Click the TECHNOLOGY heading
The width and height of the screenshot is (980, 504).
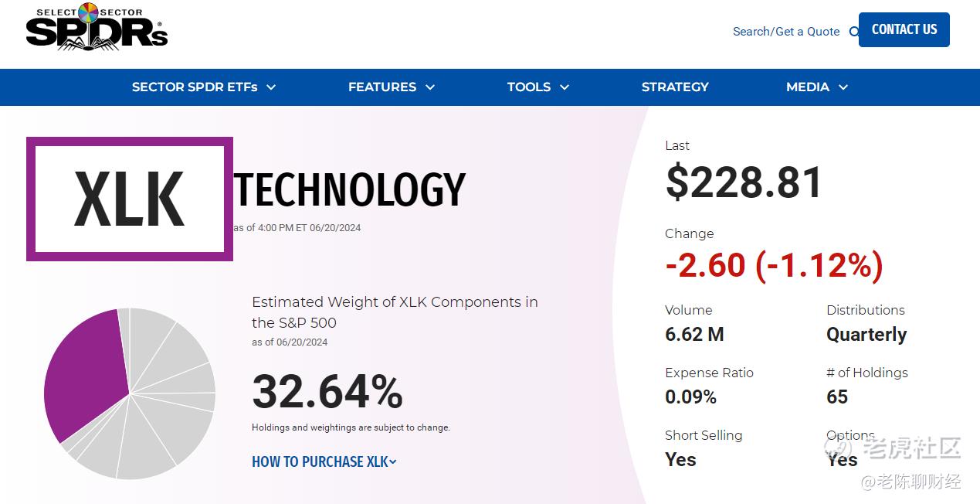click(350, 190)
